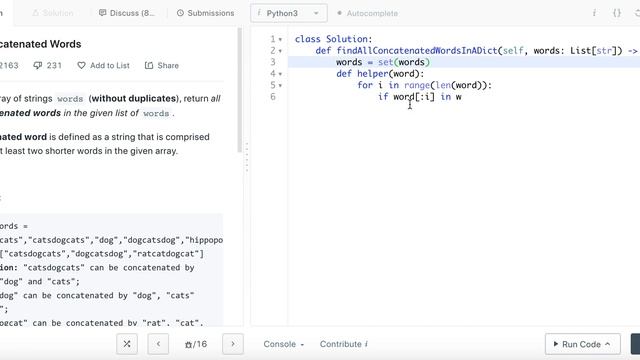Open the Discuss tab

click(127, 13)
